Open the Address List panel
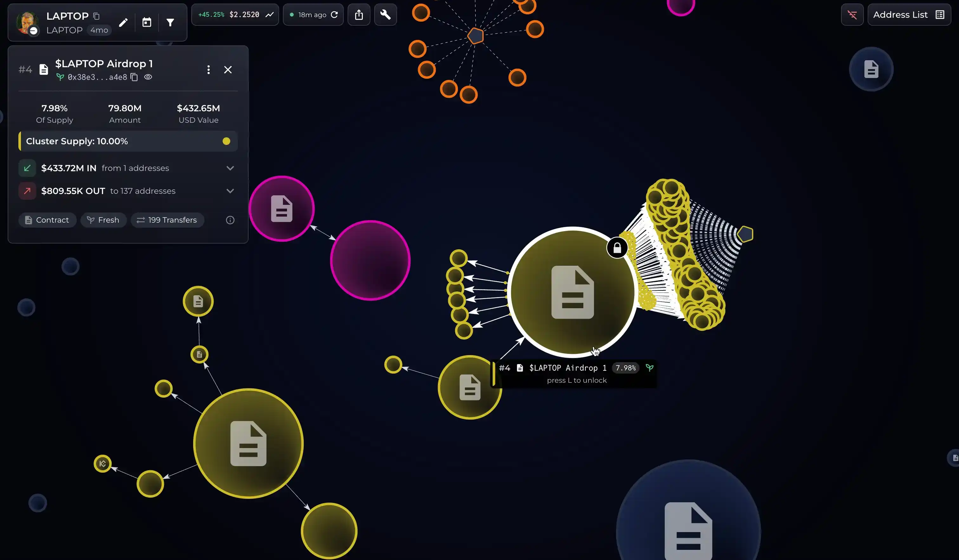Screen dimensions: 959x560 909,15
